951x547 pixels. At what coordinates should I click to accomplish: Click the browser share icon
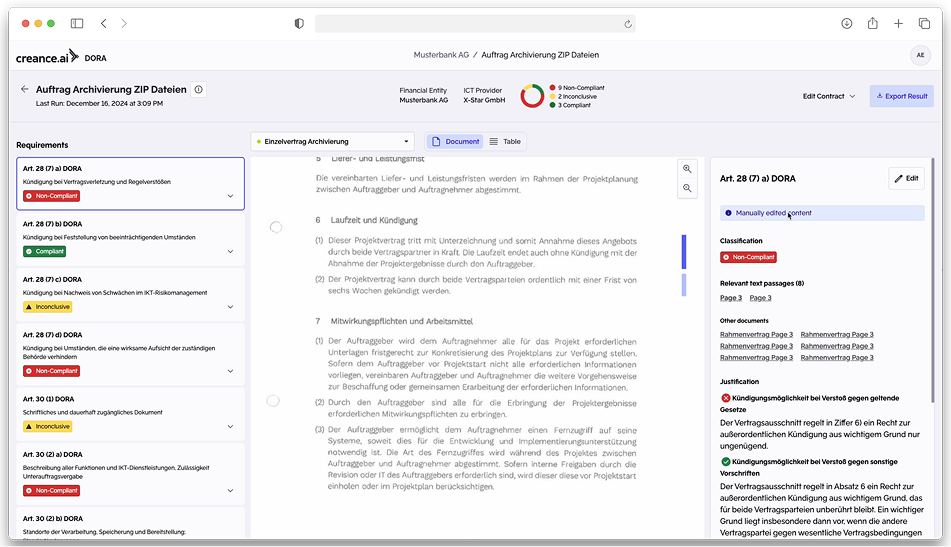coord(873,23)
